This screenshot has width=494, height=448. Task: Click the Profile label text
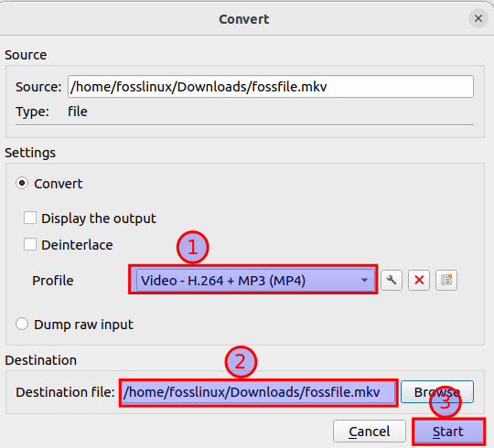[53, 281]
